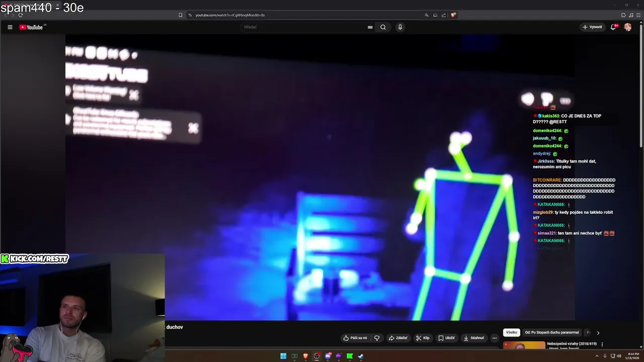Open options menu for Nebezpečné vztahy video

(602, 344)
